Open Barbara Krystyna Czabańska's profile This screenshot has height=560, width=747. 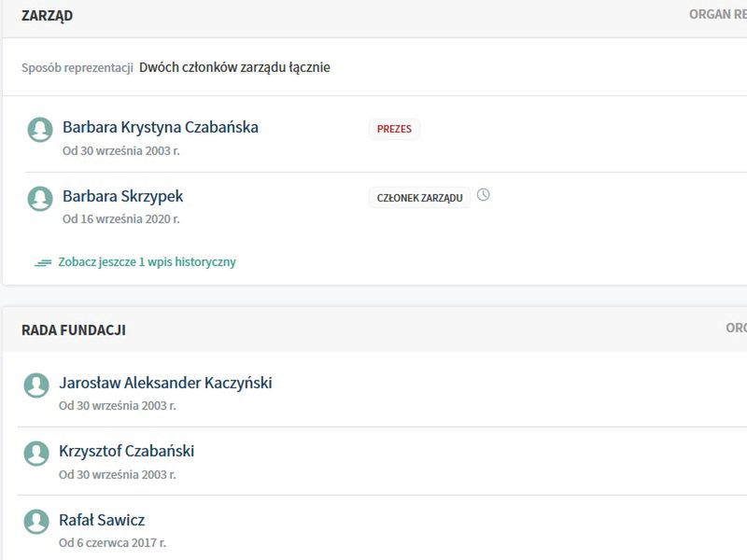tap(161, 128)
